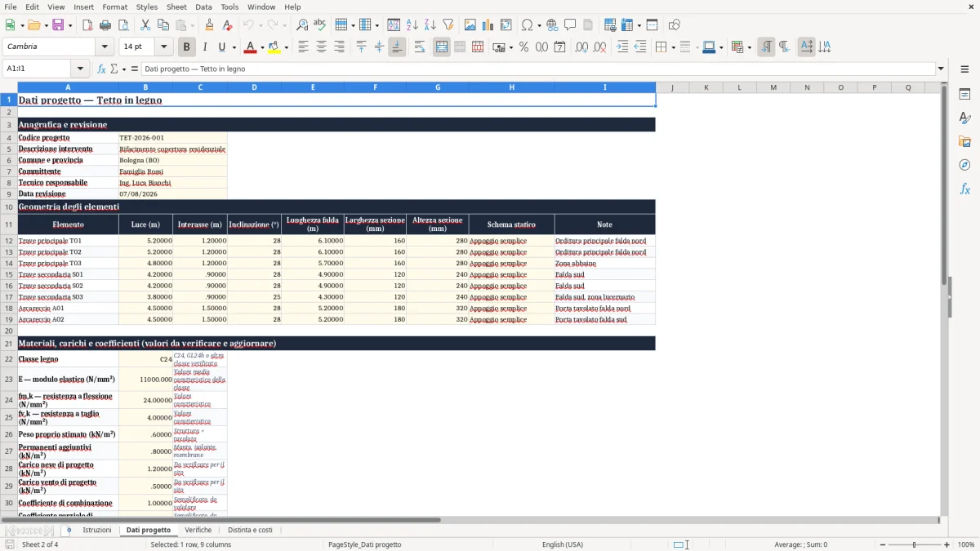The image size is (980, 551).
Task: Toggle Bold formatting
Action: [x=187, y=47]
